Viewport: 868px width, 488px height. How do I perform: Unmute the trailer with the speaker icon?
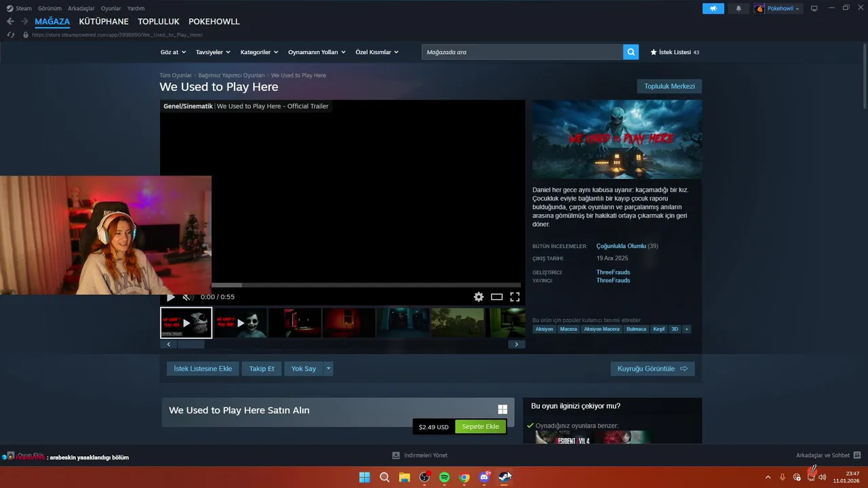click(187, 297)
